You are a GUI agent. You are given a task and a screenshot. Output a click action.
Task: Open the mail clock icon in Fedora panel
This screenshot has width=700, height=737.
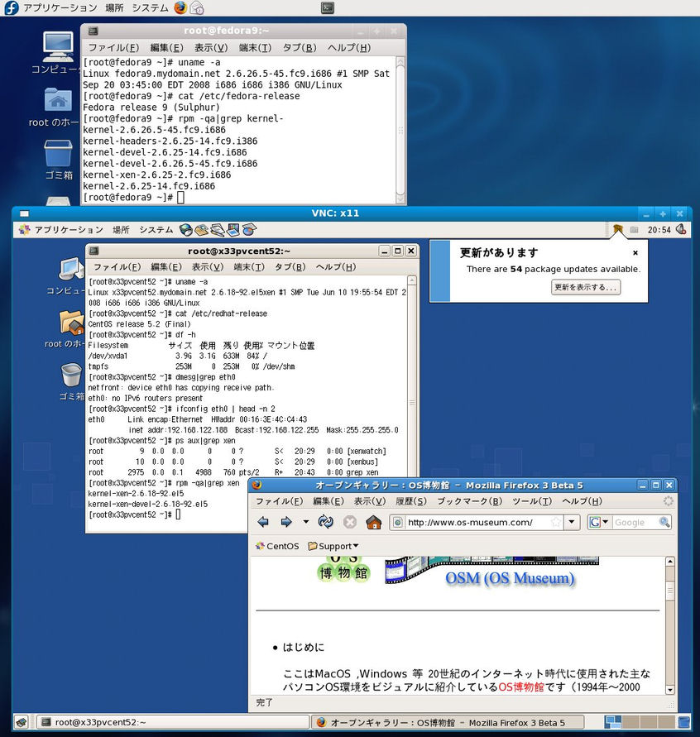click(197, 7)
